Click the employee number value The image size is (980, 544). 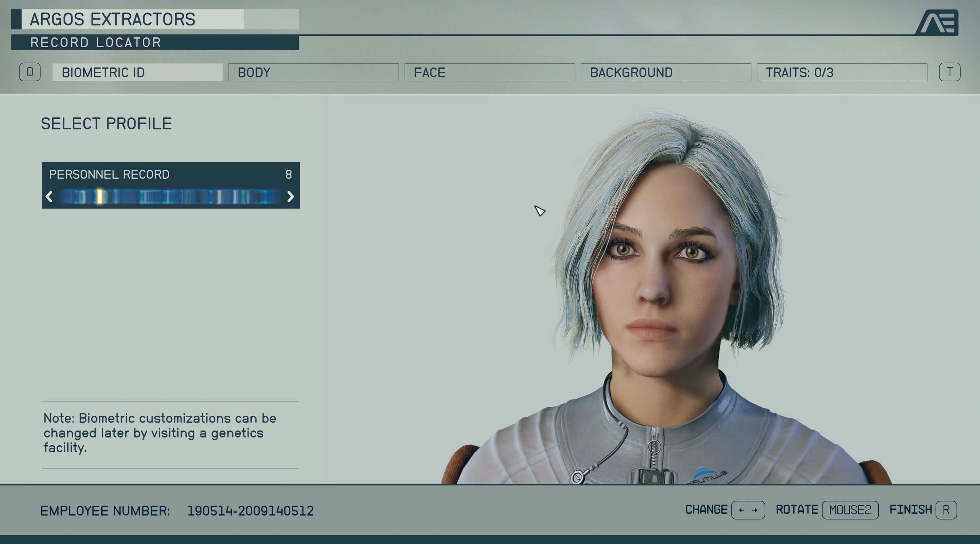(250, 511)
